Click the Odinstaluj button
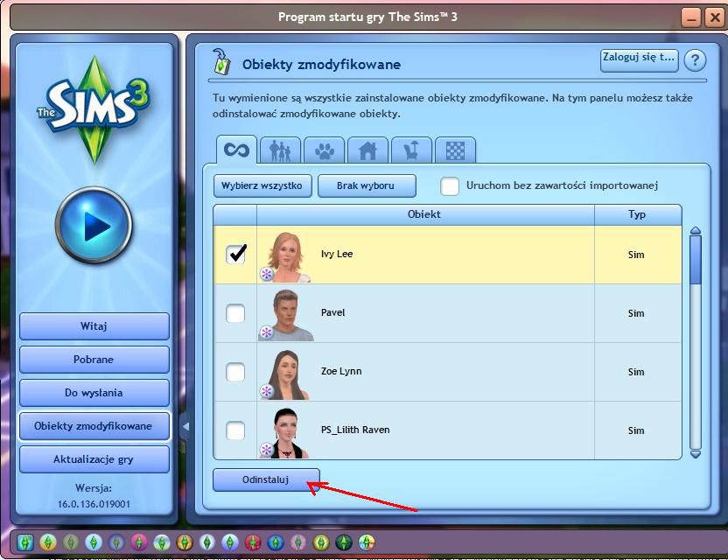The height and width of the screenshot is (560, 728). [266, 479]
